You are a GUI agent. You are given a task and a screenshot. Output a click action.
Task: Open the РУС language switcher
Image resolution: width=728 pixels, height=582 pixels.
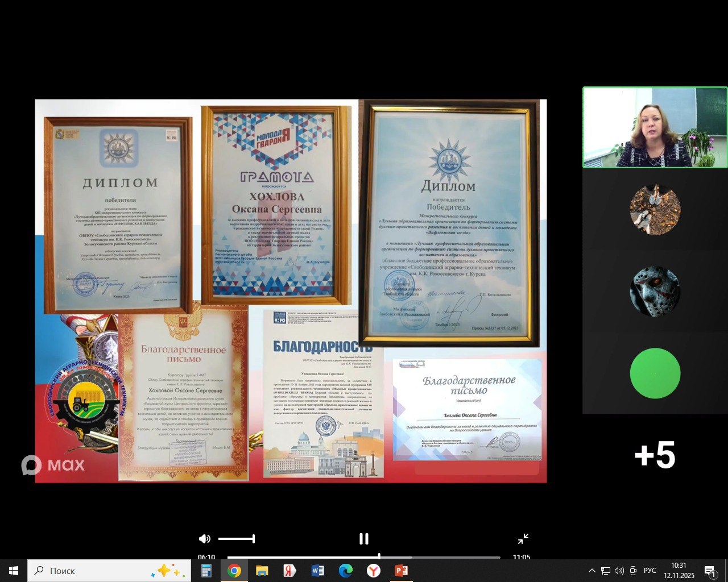coord(650,571)
